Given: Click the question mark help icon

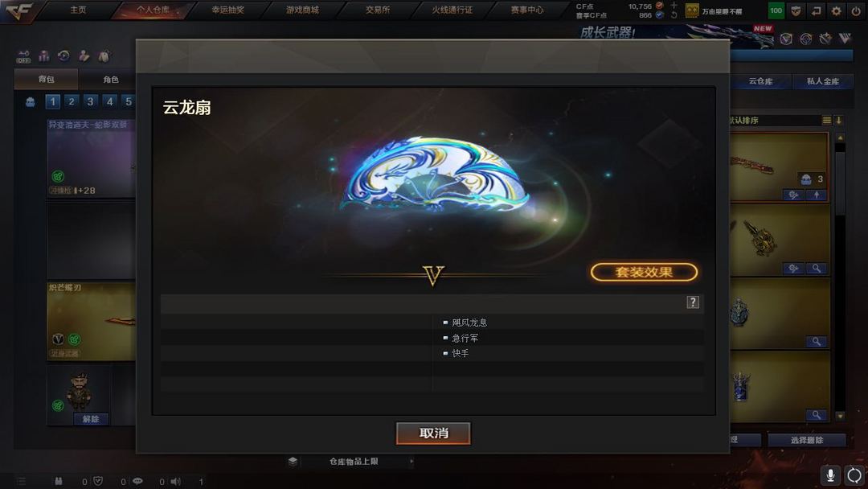Looking at the screenshot, I should point(693,302).
